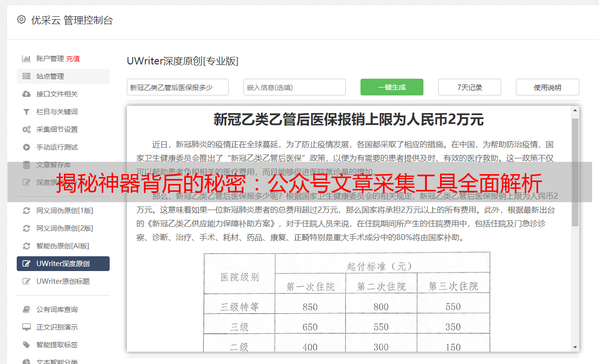
Task: Click the play icon for 手动运行测试
Action: [x=27, y=147]
